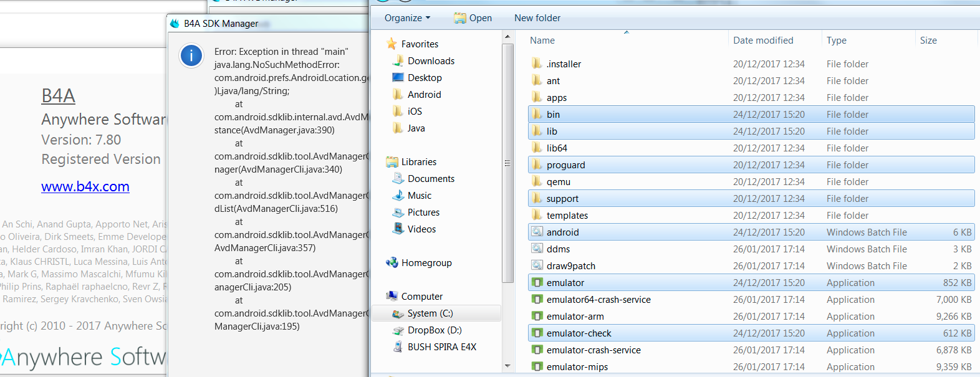Click the Computer icon in navigation pane
This screenshot has width=980, height=377.
pos(392,296)
